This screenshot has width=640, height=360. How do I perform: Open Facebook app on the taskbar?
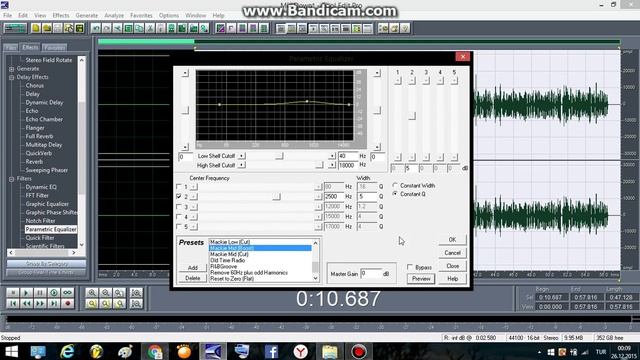point(271,351)
